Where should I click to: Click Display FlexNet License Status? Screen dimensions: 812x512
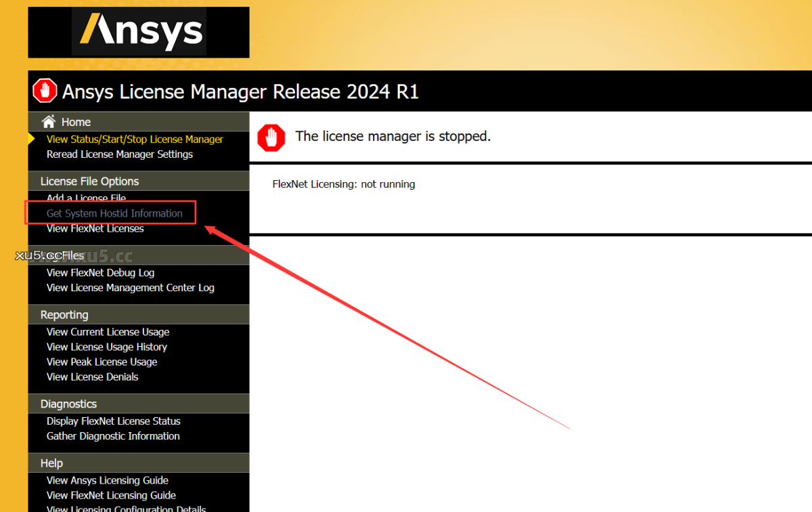113,421
